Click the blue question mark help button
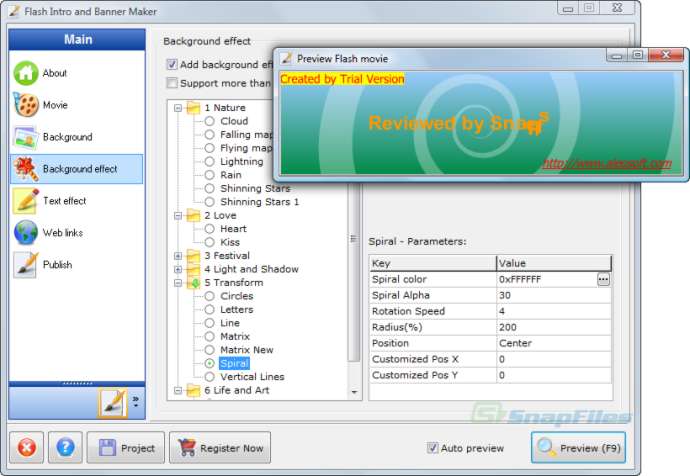The height and width of the screenshot is (476, 690). tap(65, 448)
